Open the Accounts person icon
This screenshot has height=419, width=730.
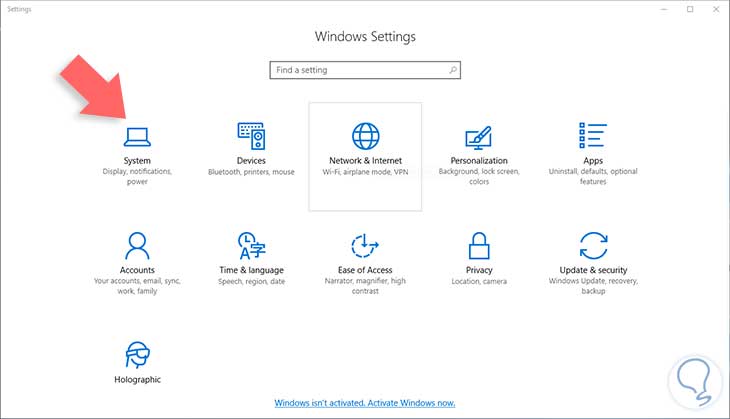137,245
